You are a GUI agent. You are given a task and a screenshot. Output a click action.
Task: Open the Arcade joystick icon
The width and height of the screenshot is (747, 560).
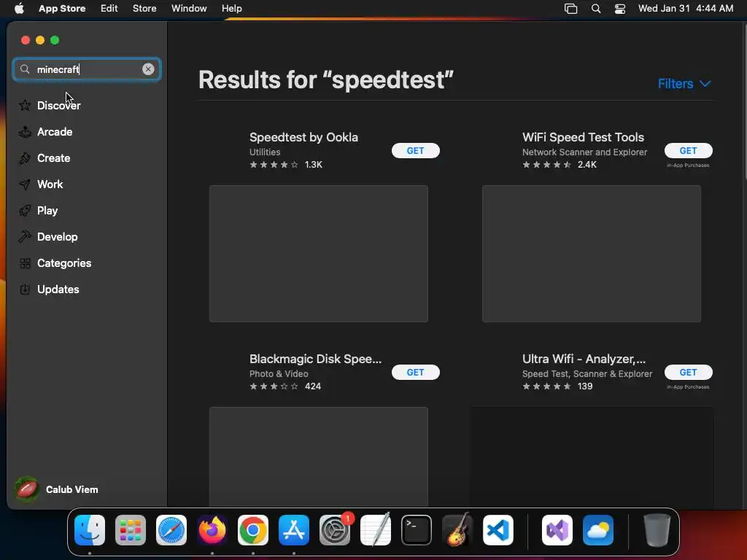pos(25,132)
